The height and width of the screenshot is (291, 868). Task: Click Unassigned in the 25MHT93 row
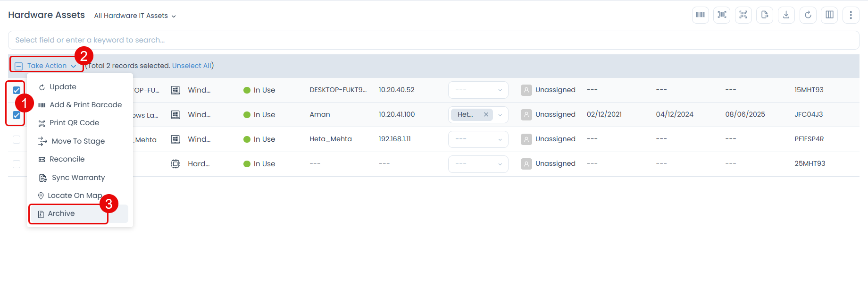click(x=555, y=164)
